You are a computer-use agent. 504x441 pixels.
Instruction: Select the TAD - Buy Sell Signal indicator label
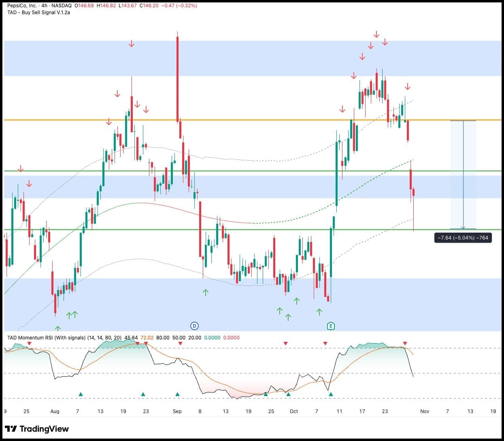tap(38, 13)
